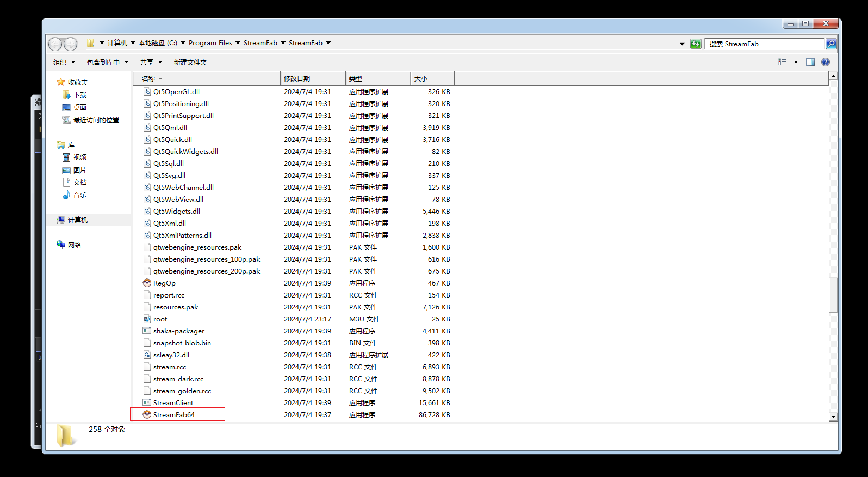The width and height of the screenshot is (868, 477).
Task: Click the first StreamFab breadcrumb segment
Action: click(x=261, y=42)
